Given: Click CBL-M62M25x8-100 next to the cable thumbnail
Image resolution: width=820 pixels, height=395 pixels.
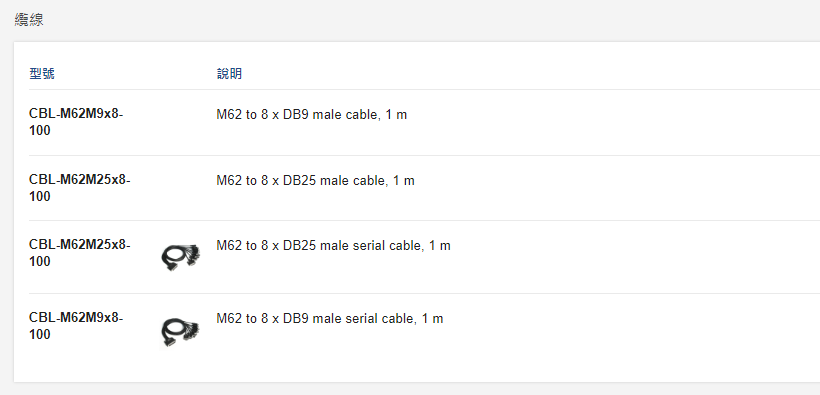Looking at the screenshot, I should [80, 253].
